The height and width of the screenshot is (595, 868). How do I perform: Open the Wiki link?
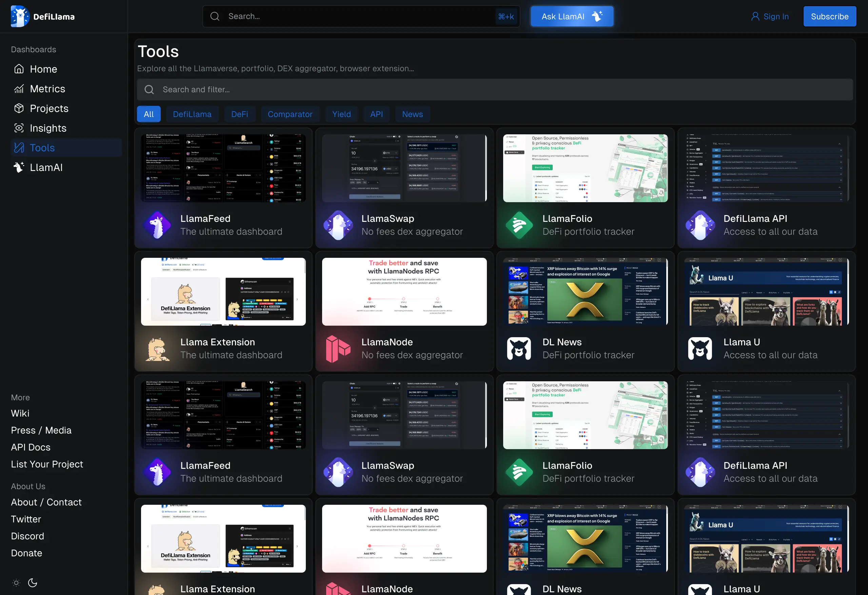20,413
